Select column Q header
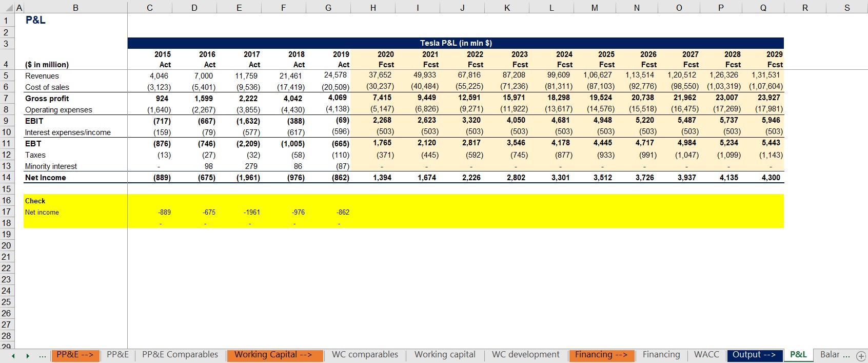The height and width of the screenshot is (363, 868). pos(763,7)
